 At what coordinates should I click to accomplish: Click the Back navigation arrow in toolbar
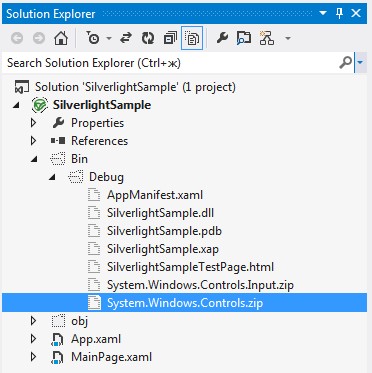[x=17, y=39]
